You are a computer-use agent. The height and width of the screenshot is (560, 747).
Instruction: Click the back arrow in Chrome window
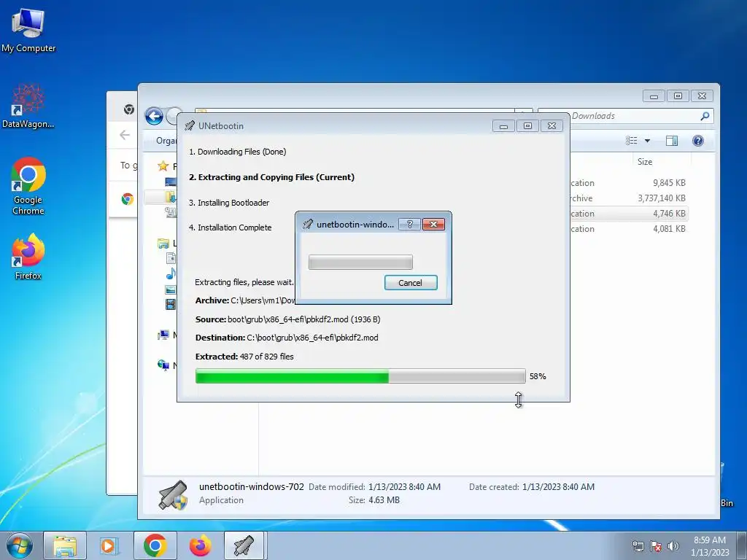click(x=125, y=135)
